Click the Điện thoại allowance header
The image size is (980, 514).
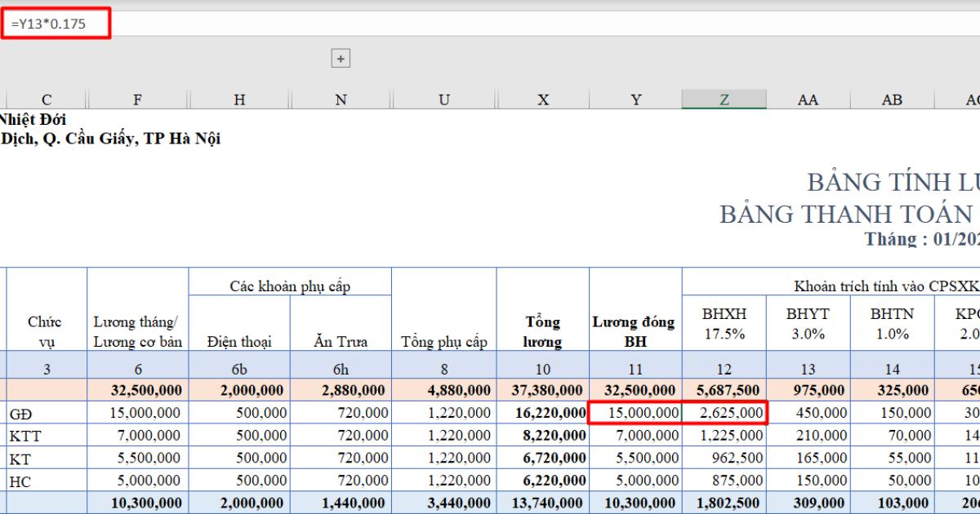click(239, 342)
